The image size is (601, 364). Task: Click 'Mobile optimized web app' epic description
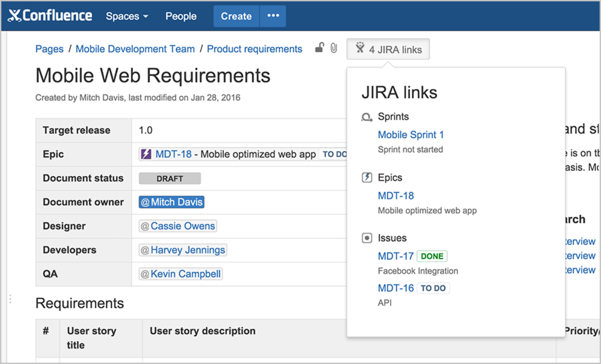pyautogui.click(x=427, y=210)
